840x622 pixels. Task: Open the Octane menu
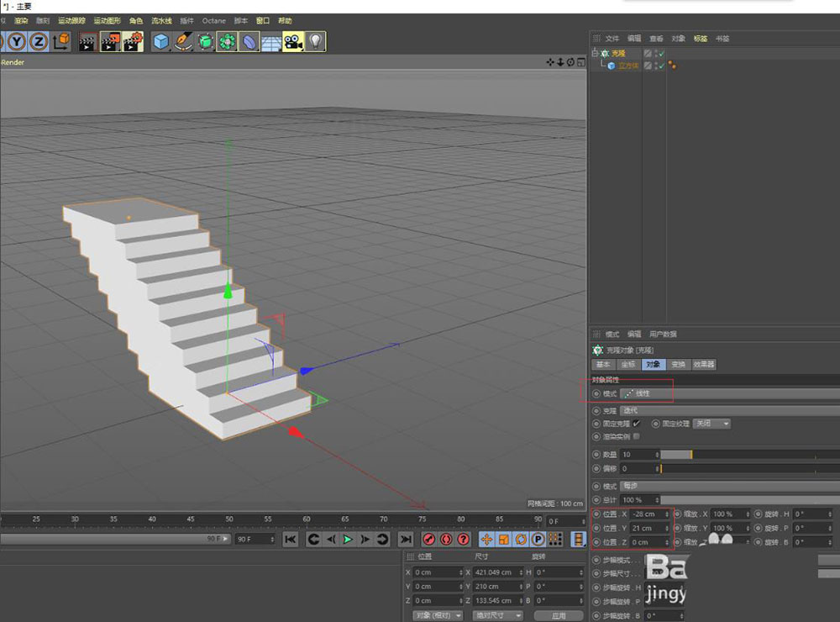(213, 20)
